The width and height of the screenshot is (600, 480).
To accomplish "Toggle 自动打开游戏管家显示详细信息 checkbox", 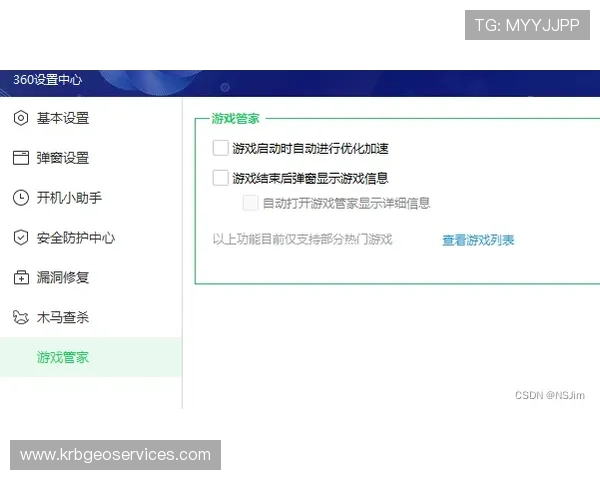I will click(250, 203).
